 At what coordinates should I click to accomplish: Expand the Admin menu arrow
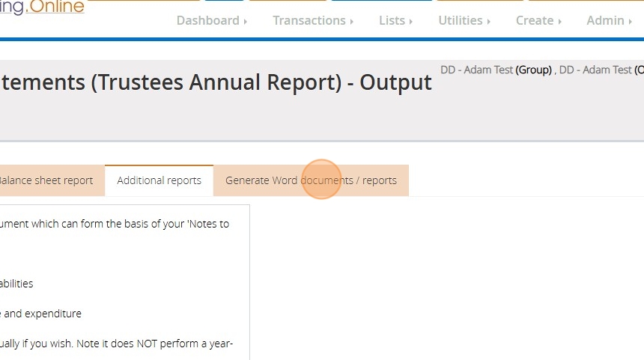(630, 22)
